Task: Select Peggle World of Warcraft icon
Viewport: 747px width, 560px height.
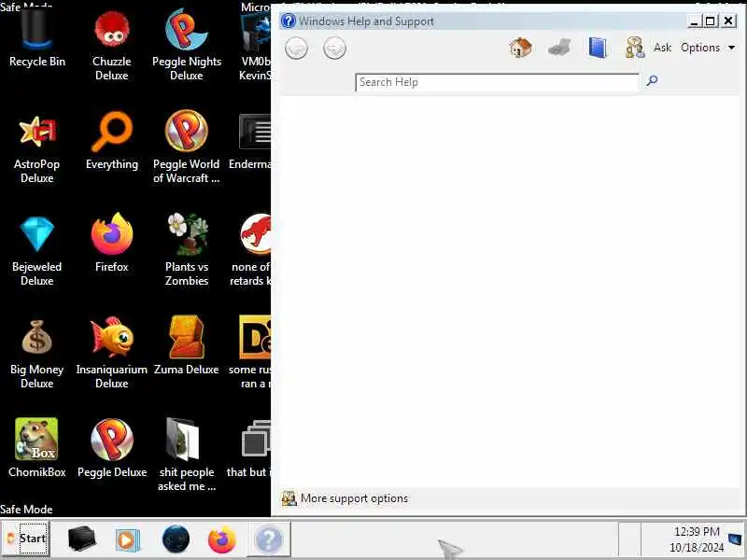Action: click(186, 147)
